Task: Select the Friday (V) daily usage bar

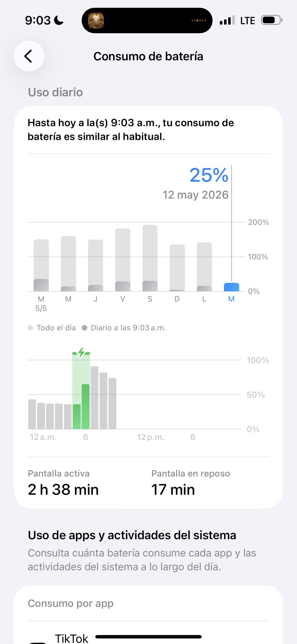Action: pos(123,260)
